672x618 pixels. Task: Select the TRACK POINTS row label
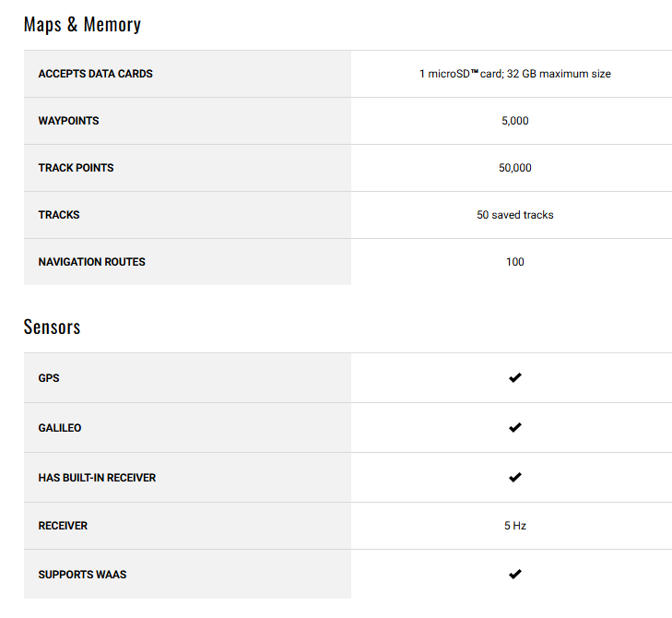tap(76, 168)
